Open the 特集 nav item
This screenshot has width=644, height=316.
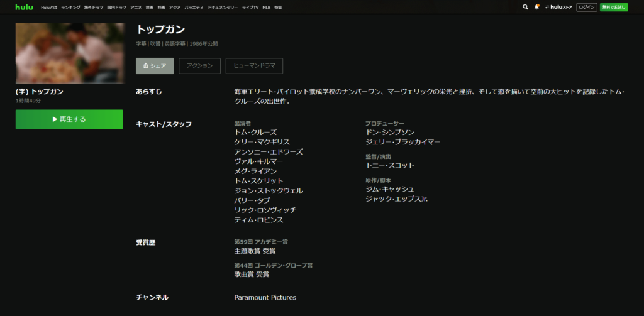click(278, 8)
